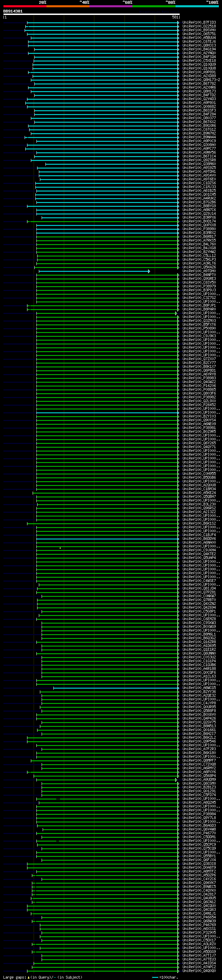Click the UniRef100_C6EMZ8 hit label
Viewport: 222px width, 980px height.
[x=199, y=619]
